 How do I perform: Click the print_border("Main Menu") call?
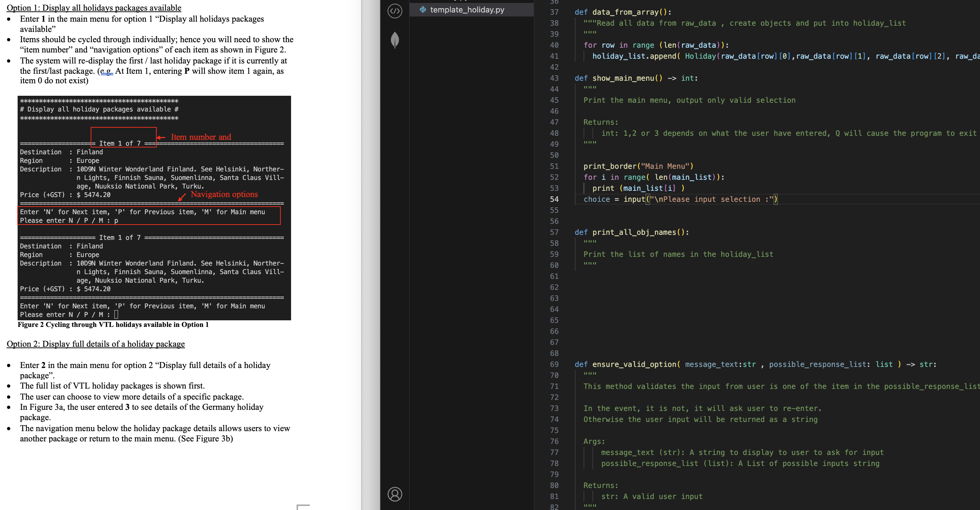[638, 166]
